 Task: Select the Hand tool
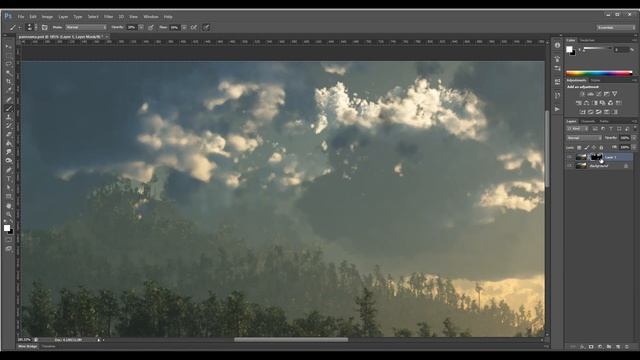tap(9, 206)
